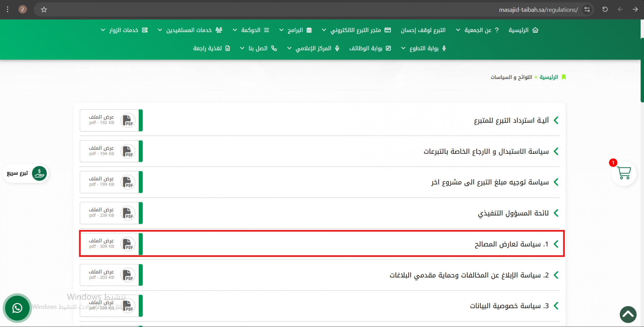Open PDF icon for آلية استرداد التبرع
This screenshot has width=644, height=327.
click(128, 120)
